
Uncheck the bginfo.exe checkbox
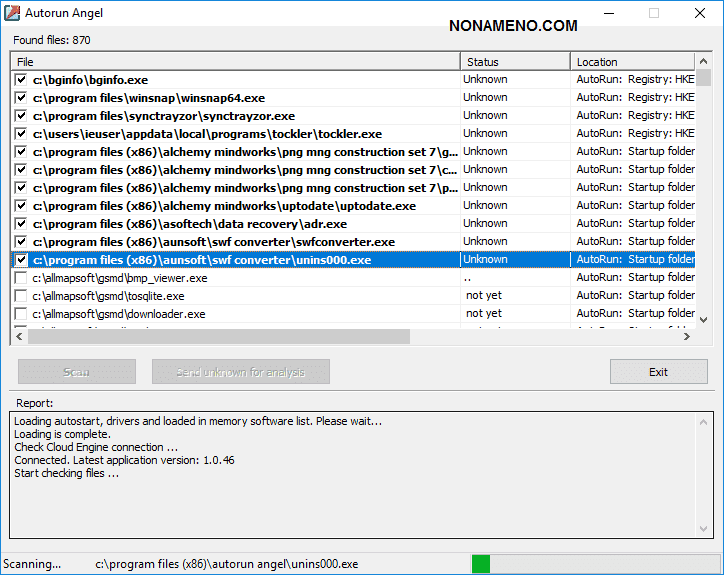coord(21,80)
